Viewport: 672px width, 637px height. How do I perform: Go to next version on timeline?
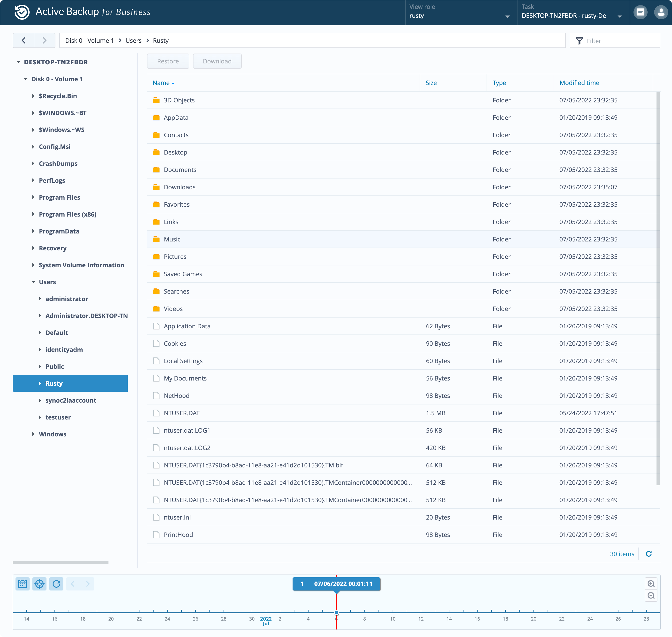tap(88, 584)
